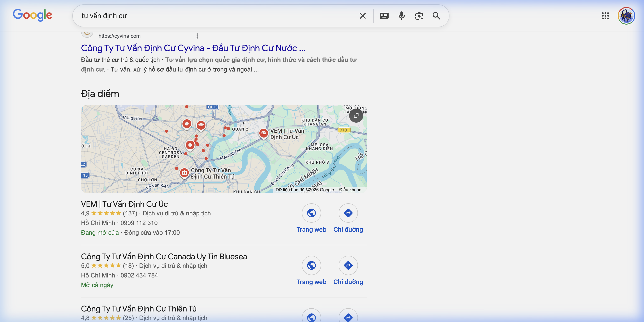Click the VEM rating count (137)
Viewport: 644px width, 322px height.
pos(130,213)
